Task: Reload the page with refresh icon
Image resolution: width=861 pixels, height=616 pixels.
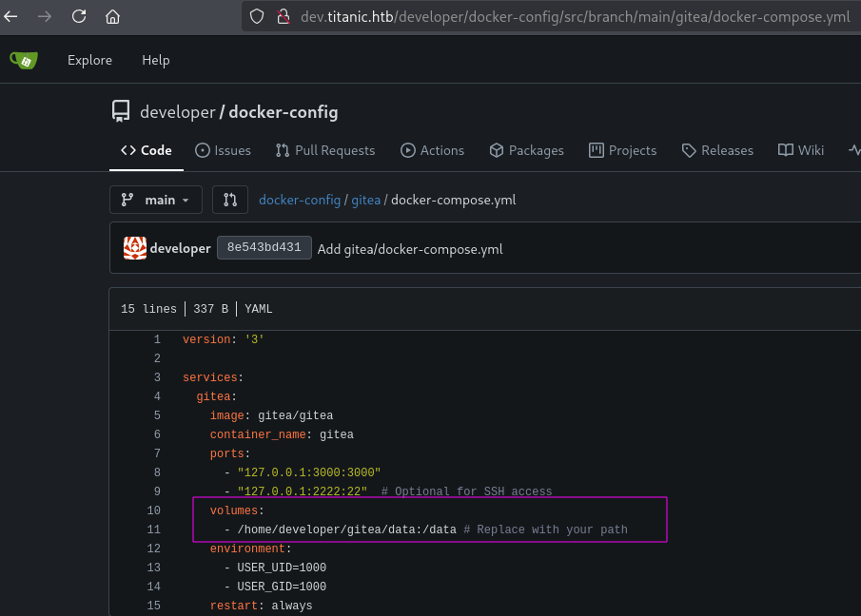Action: click(x=79, y=16)
